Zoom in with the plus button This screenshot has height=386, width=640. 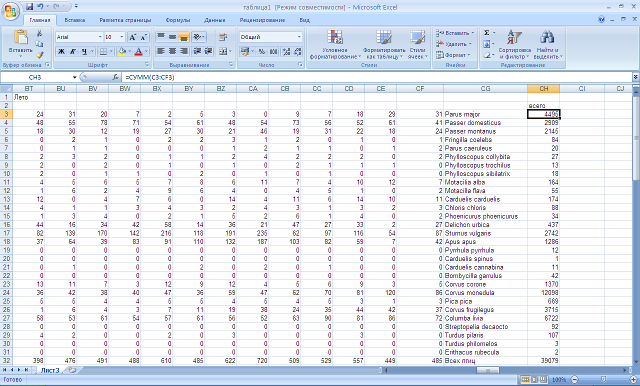click(632, 380)
